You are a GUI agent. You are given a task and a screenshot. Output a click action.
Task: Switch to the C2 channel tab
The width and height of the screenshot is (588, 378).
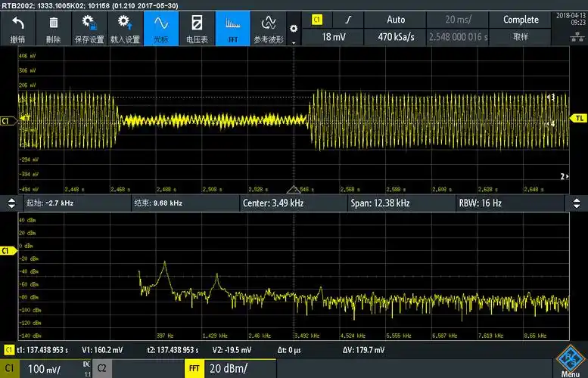pos(103,368)
